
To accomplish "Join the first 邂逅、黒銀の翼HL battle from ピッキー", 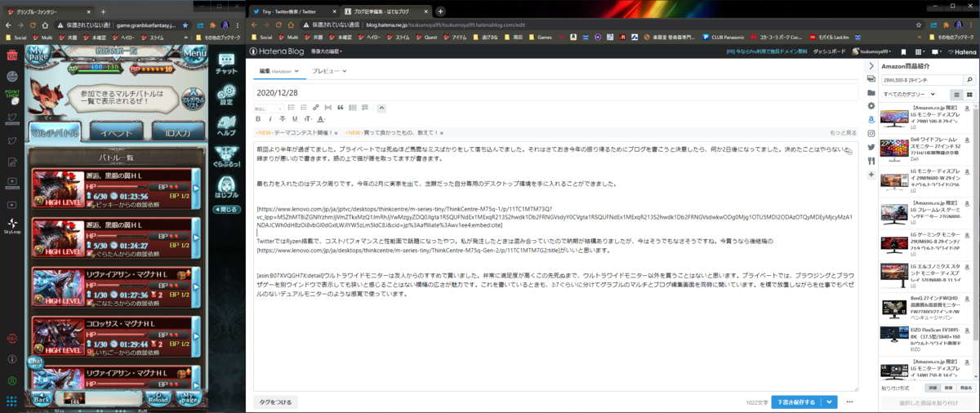I will (115, 188).
